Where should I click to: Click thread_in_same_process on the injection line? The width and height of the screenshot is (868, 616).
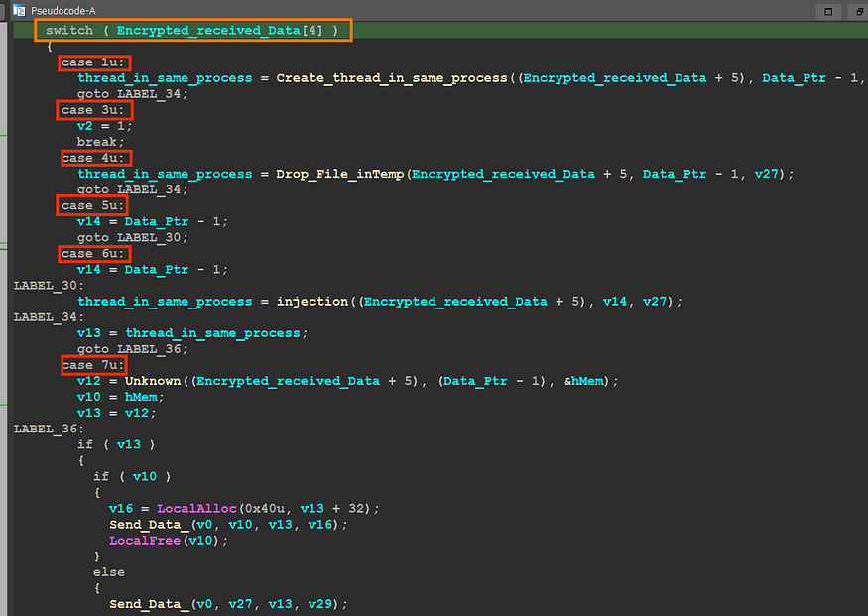click(x=165, y=302)
